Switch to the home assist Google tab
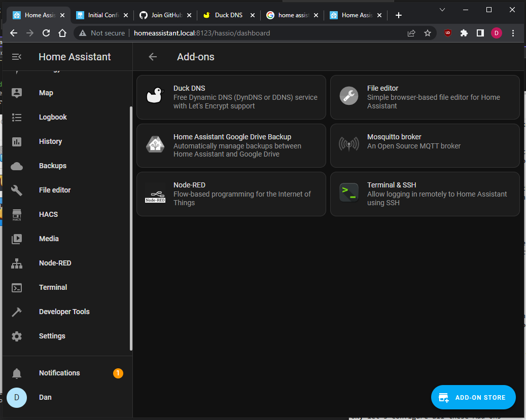The width and height of the screenshot is (526, 420). 293,15
